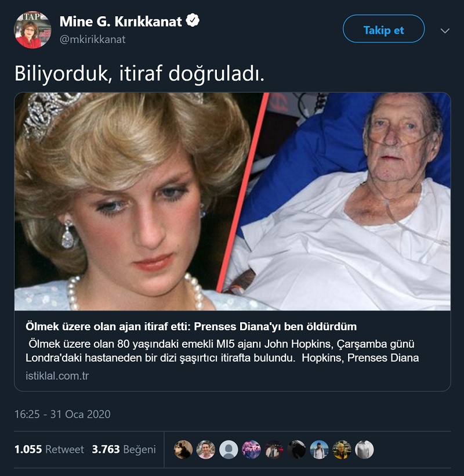This screenshot has width=464, height=476.
Task: Open the tweet options chevron menu
Action: coord(445,31)
